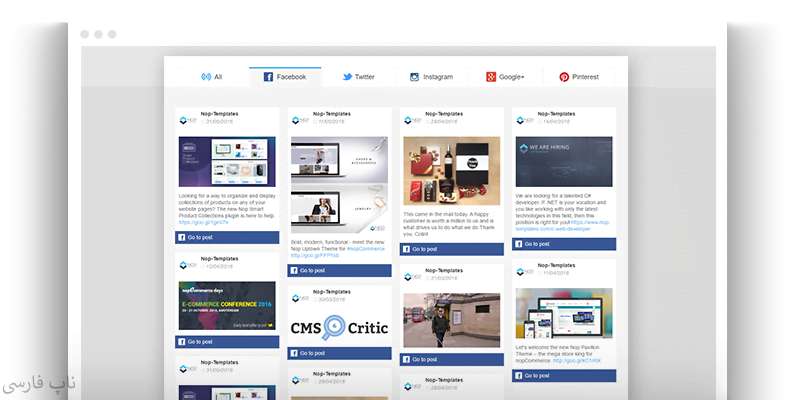795x400 pixels.
Task: Click the Instagram camera icon
Action: click(414, 77)
